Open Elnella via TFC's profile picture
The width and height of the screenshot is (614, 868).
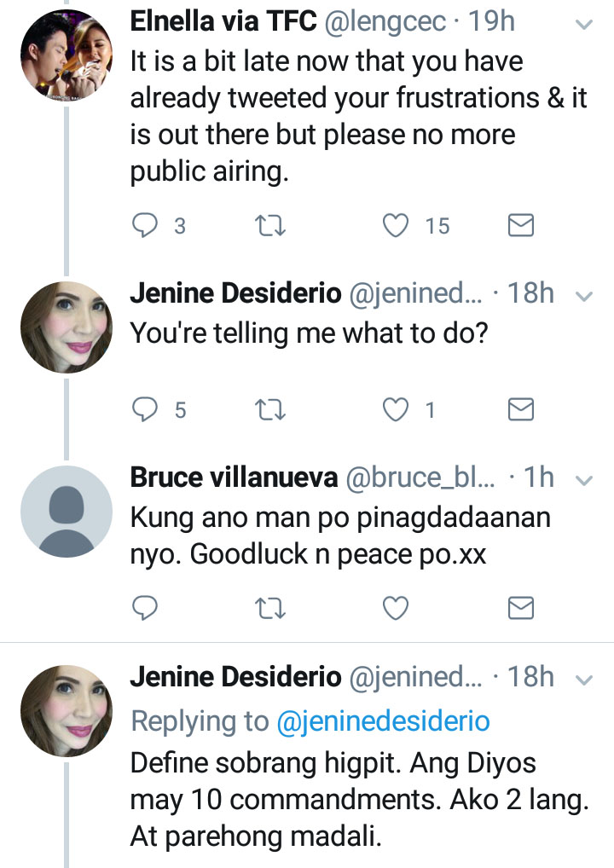67,57
